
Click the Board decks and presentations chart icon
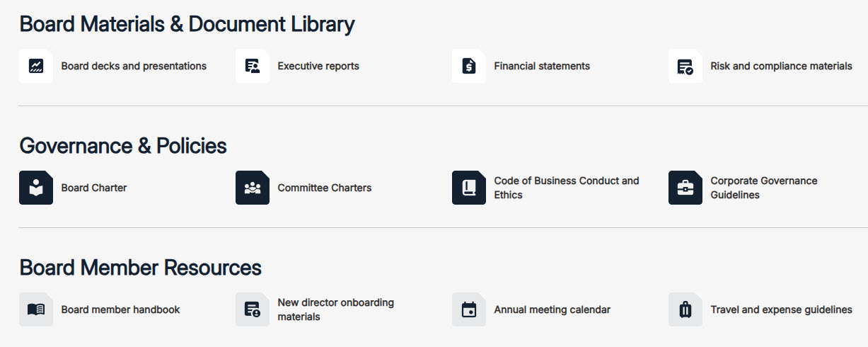tap(36, 66)
